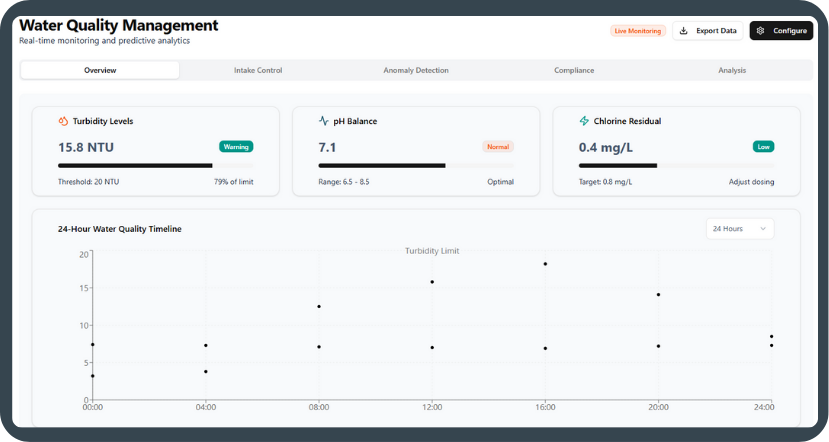Click the Chlorine Residual lightning icon

tap(584, 121)
